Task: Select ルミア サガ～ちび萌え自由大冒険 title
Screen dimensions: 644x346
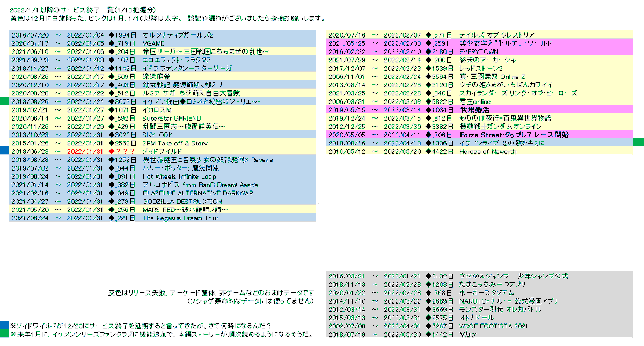Action: (x=191, y=93)
